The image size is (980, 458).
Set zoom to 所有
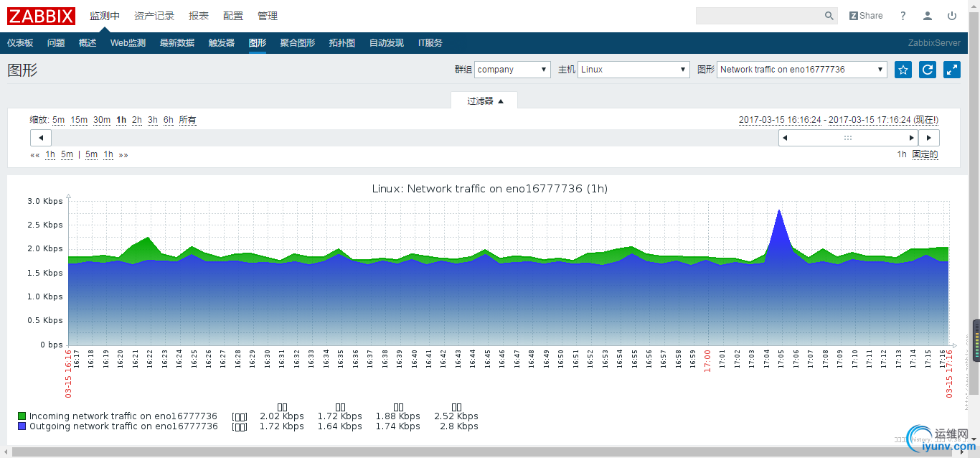[188, 120]
